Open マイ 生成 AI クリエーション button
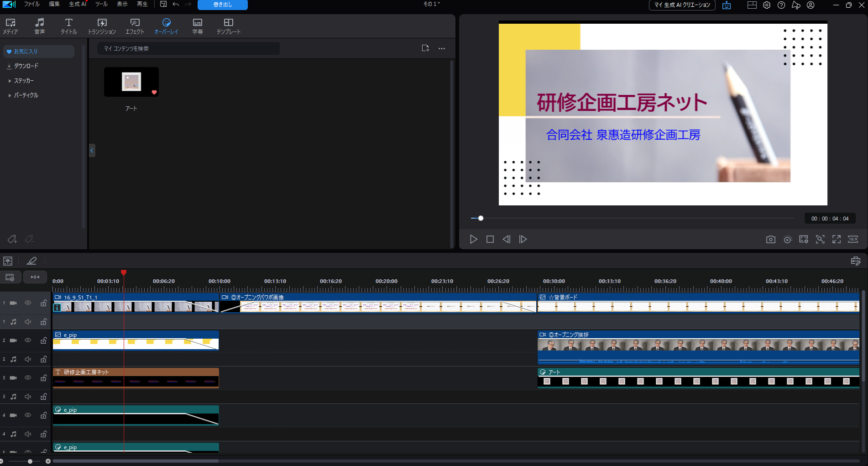This screenshot has height=466, width=868. click(x=682, y=5)
